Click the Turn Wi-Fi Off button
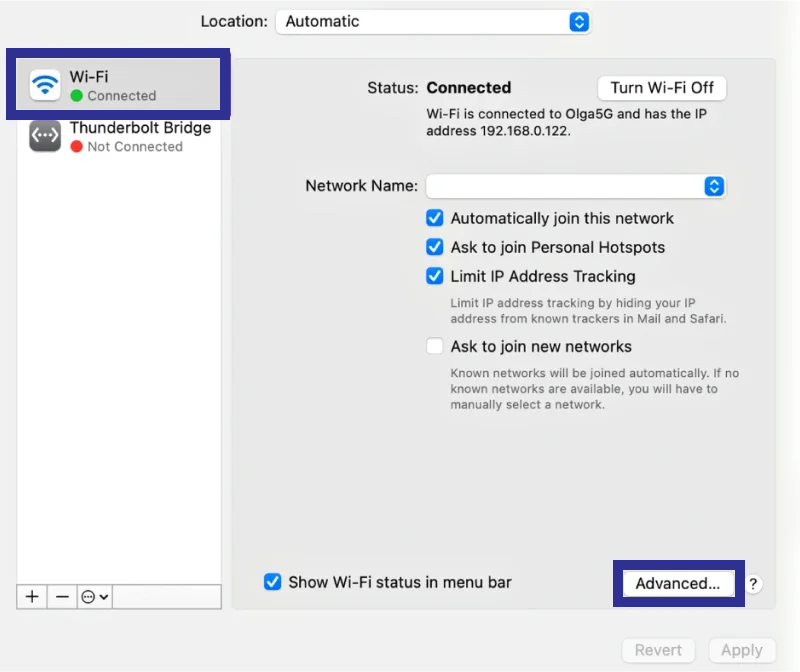Image resolution: width=800 pixels, height=672 pixels. point(661,88)
